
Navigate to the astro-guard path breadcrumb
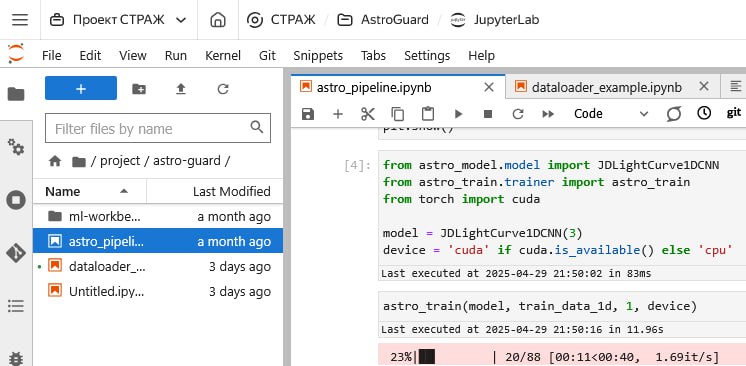[x=187, y=161]
